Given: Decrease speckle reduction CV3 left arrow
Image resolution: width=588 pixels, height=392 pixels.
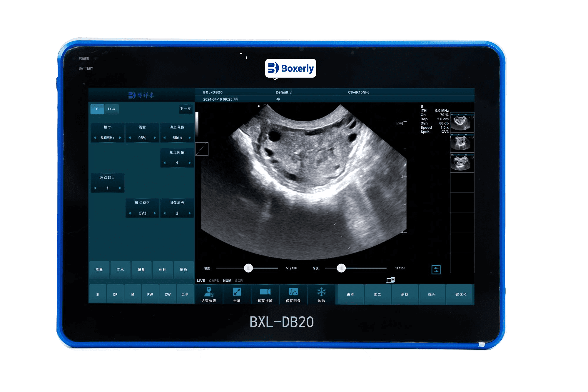Looking at the screenshot, I should [x=130, y=213].
